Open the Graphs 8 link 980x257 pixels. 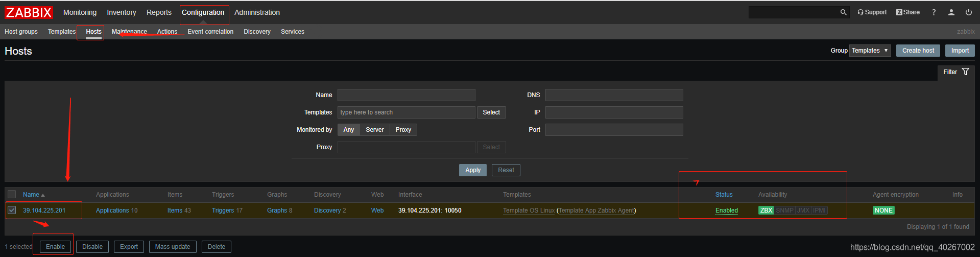click(x=277, y=211)
